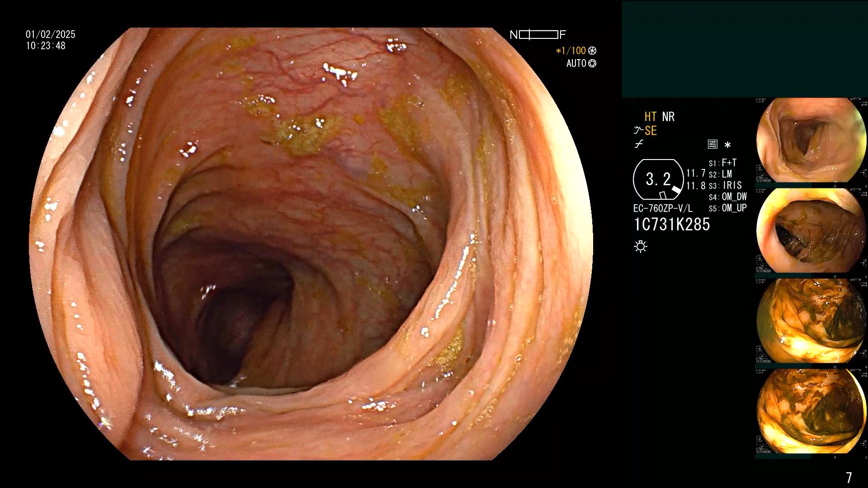Click the 11.8 diameter value

696,185
